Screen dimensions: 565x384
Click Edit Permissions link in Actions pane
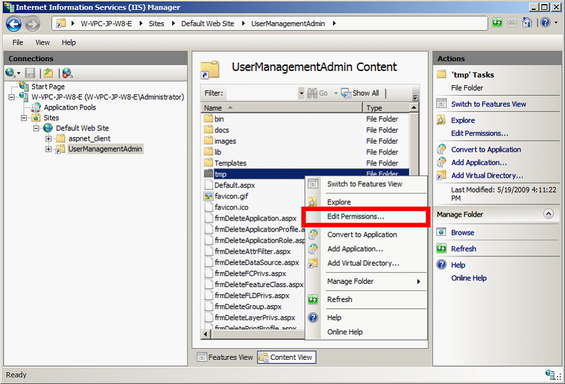(479, 133)
